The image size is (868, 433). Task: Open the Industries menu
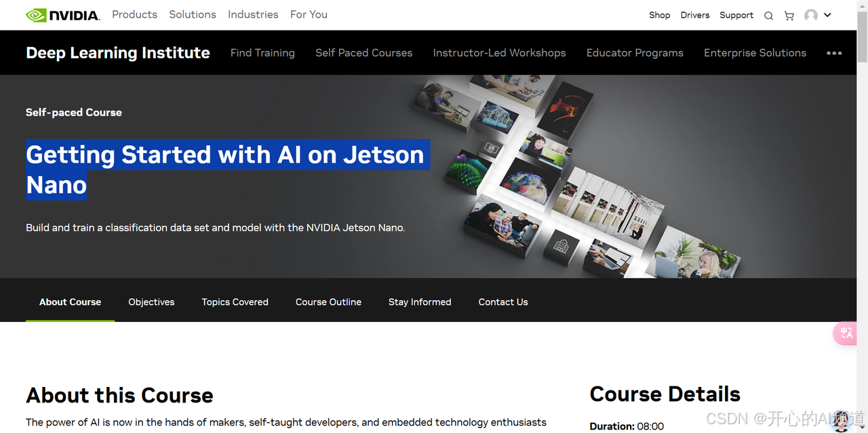(x=253, y=14)
